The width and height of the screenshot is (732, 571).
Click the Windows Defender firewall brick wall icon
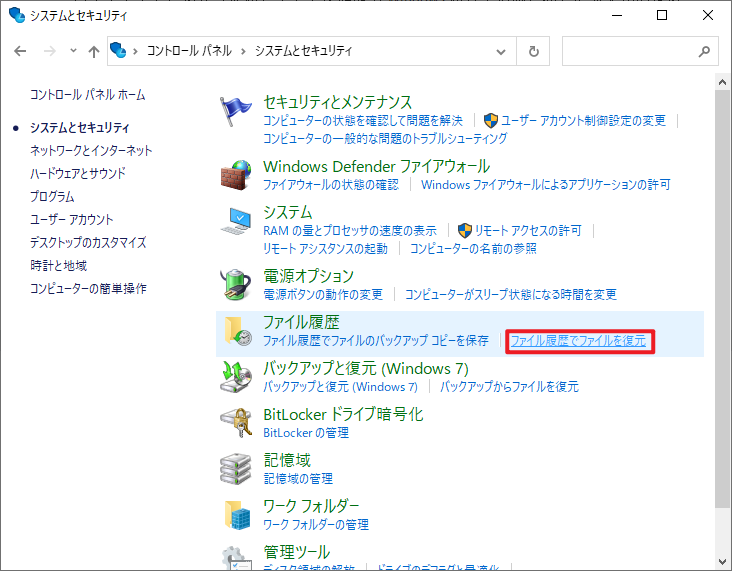pos(236,175)
